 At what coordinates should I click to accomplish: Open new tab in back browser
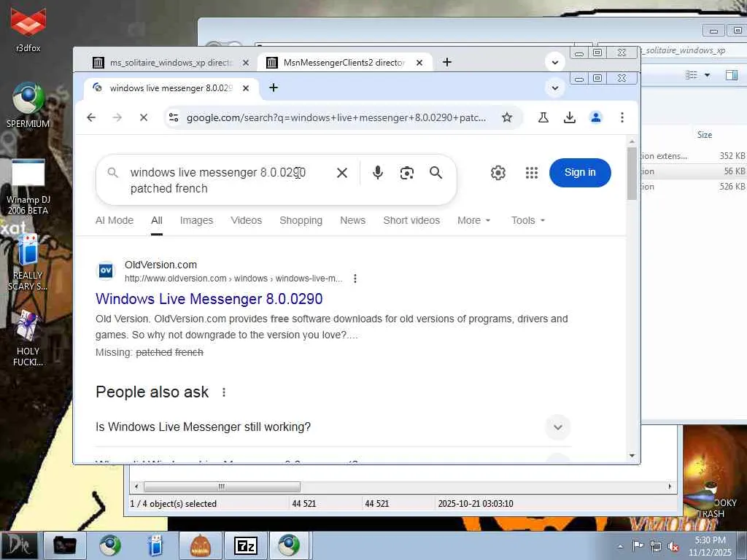click(x=447, y=63)
